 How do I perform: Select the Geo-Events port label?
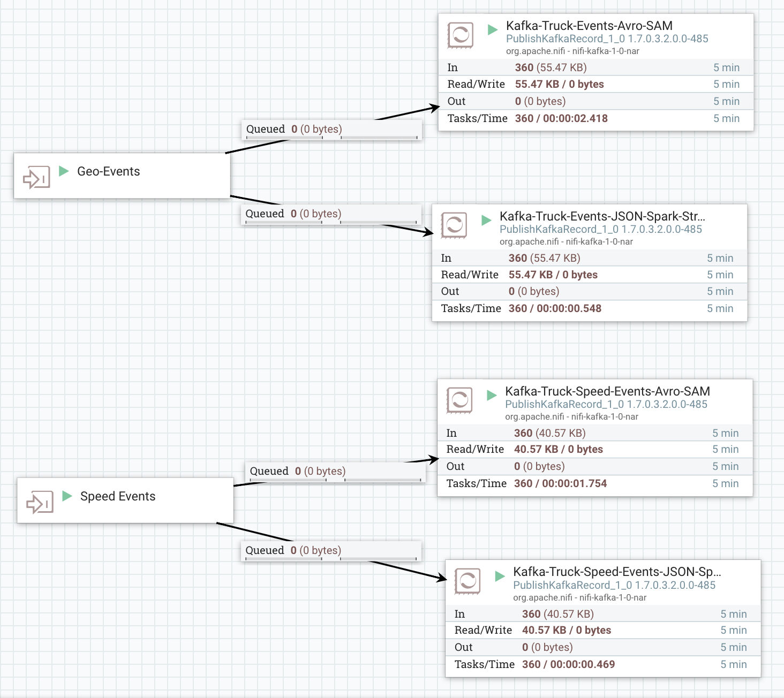(x=109, y=171)
